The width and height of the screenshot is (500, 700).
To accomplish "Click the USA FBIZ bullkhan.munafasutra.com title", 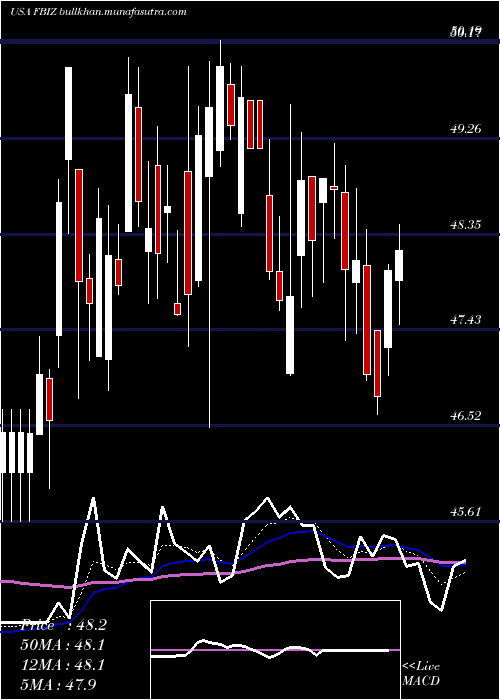I will (98, 12).
